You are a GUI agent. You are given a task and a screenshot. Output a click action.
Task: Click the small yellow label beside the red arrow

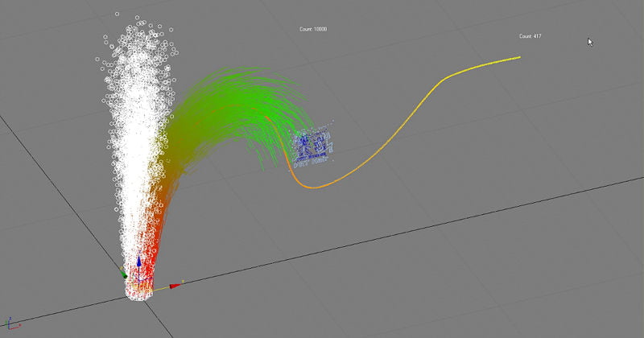184,282
